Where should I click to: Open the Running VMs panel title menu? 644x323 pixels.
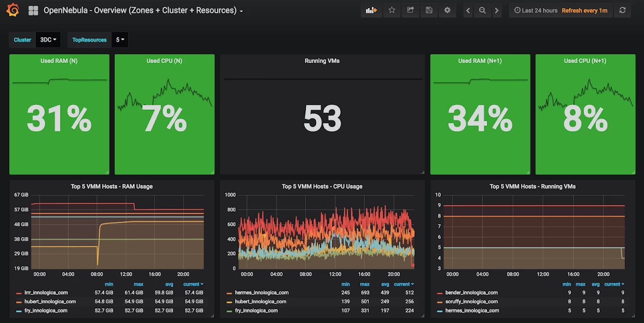click(x=322, y=61)
